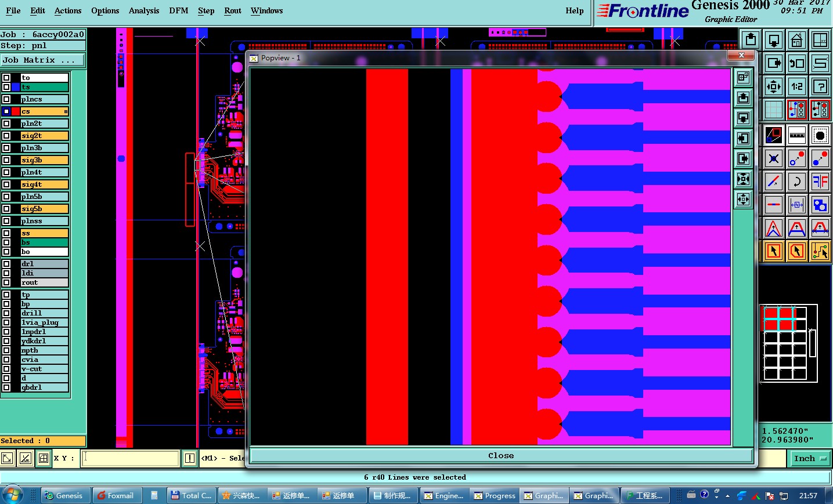The image size is (833, 504).
Task: Select the 'plnss' layer name
Action: (45, 221)
